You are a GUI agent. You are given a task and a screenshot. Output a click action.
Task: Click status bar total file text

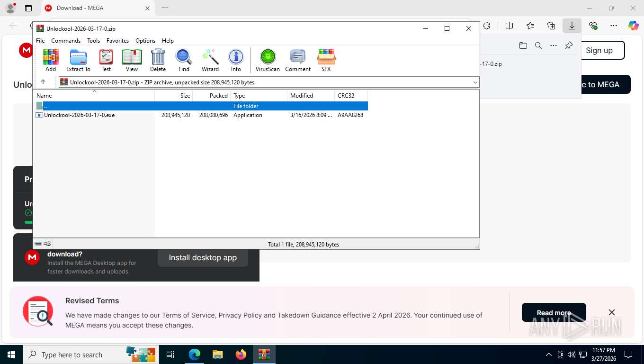point(304,245)
